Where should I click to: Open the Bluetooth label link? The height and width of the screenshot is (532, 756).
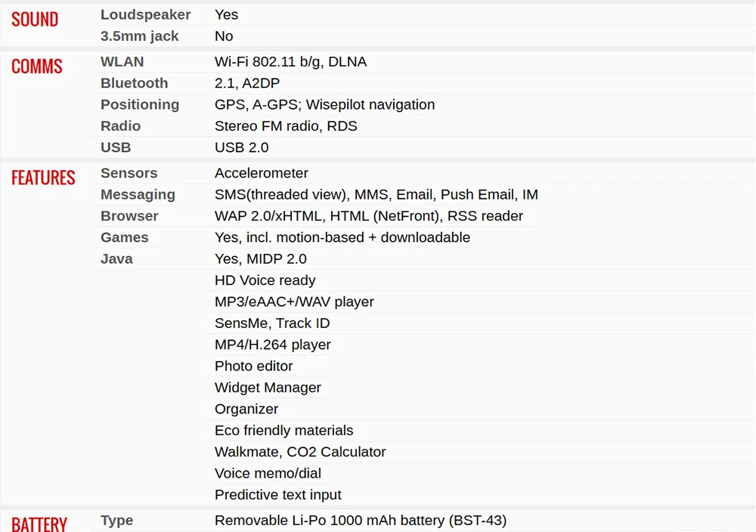(x=134, y=83)
